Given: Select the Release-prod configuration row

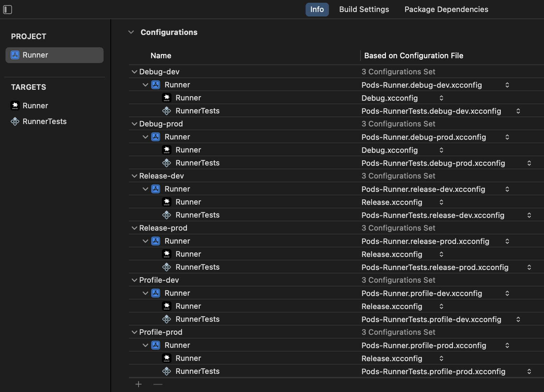Looking at the screenshot, I should pyautogui.click(x=163, y=228).
